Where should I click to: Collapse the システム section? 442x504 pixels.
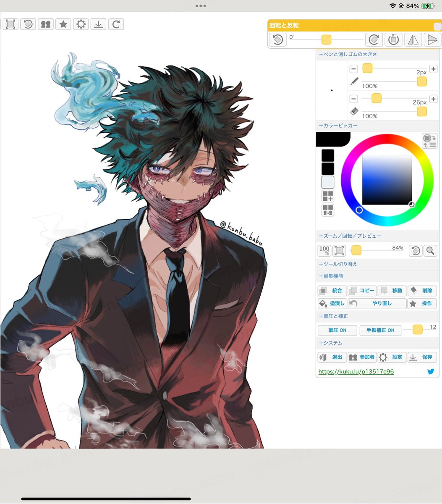tap(331, 343)
